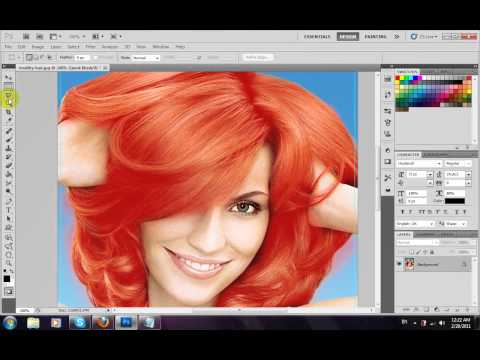Image resolution: width=480 pixels, height=360 pixels.
Task: Open the File menu
Action: coord(8,47)
